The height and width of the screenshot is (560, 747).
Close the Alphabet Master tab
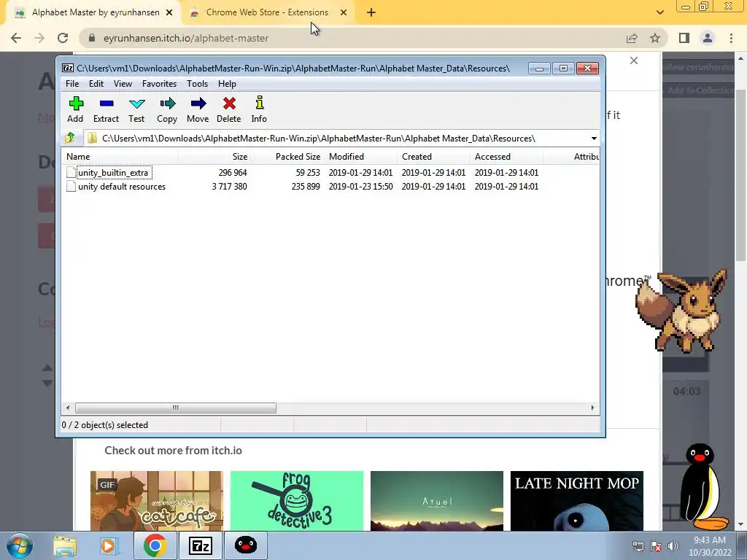click(x=169, y=12)
